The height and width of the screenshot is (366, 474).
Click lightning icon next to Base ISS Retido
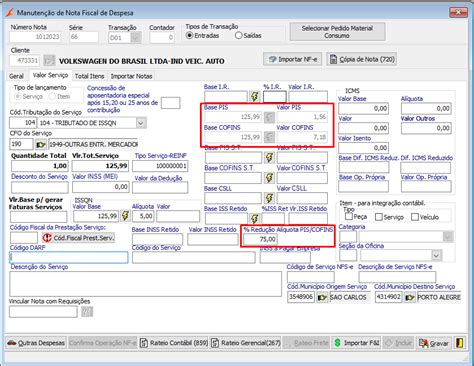(x=255, y=218)
